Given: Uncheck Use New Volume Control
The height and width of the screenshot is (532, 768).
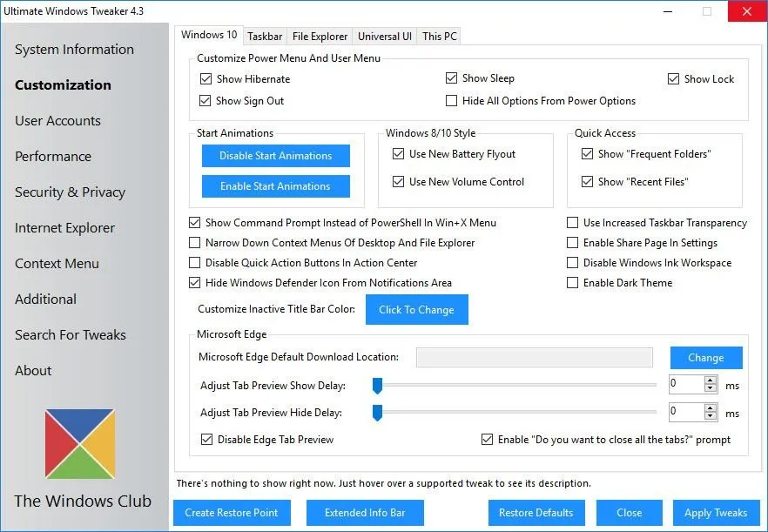Looking at the screenshot, I should (398, 182).
